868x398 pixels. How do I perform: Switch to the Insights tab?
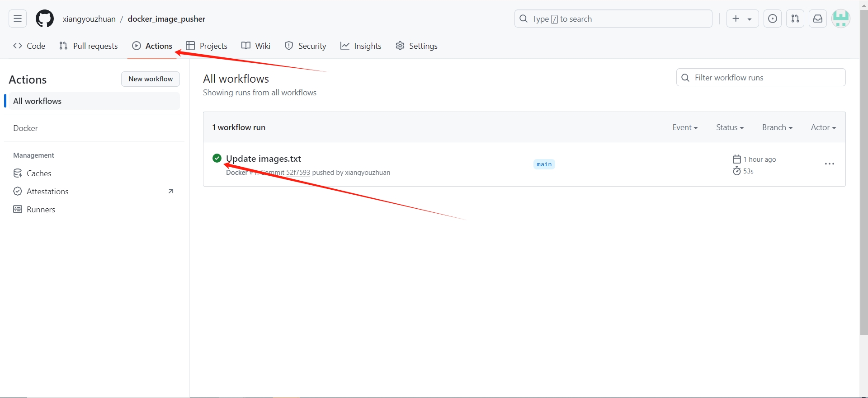tap(361, 46)
